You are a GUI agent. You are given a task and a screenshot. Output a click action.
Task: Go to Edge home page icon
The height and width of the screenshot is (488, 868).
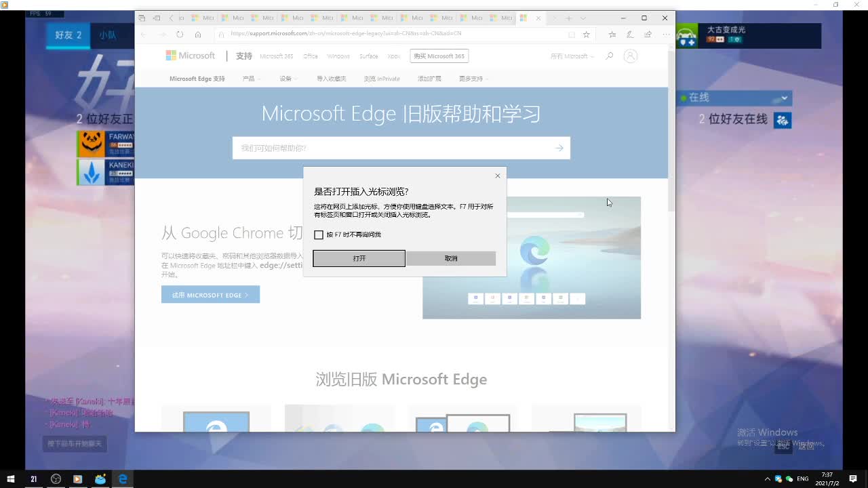click(198, 35)
